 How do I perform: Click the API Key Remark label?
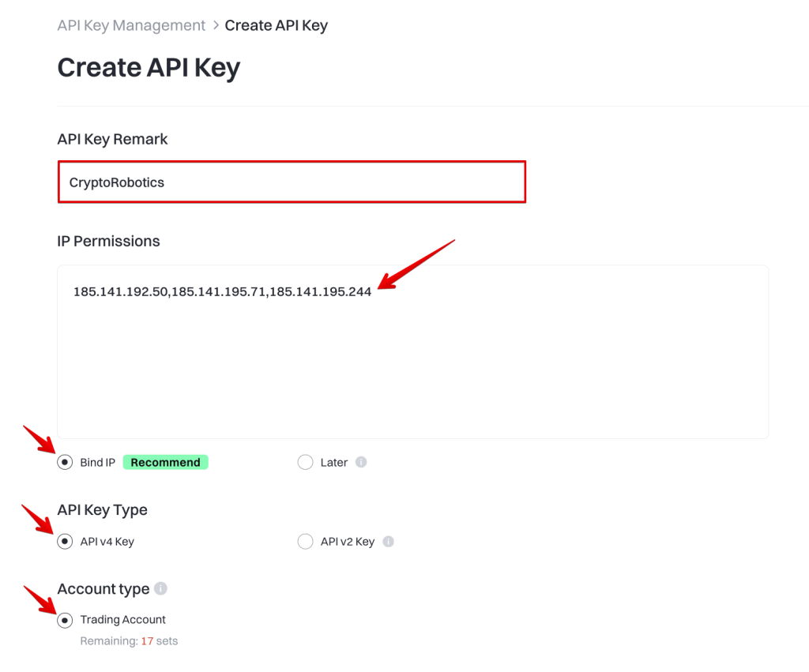point(112,139)
